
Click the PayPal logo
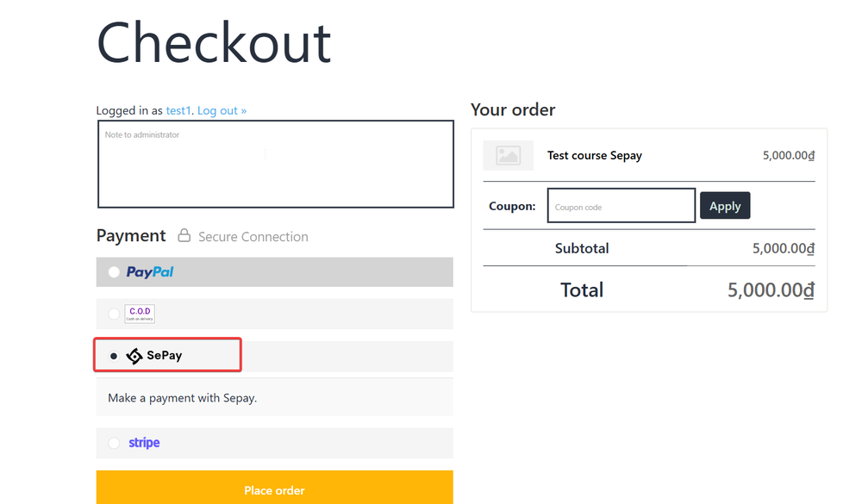pyautogui.click(x=150, y=272)
